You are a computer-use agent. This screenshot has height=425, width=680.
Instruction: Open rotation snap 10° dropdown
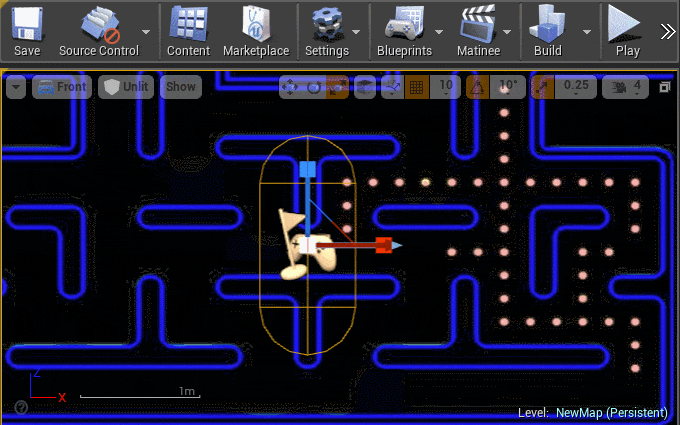(x=507, y=87)
